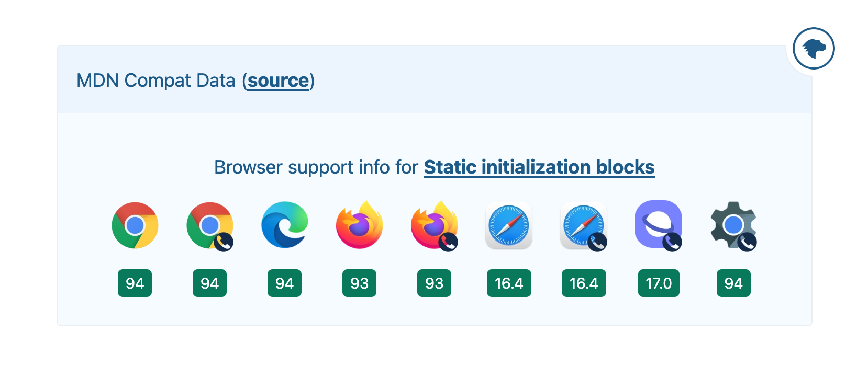Open the Static initialization blocks link

(539, 167)
